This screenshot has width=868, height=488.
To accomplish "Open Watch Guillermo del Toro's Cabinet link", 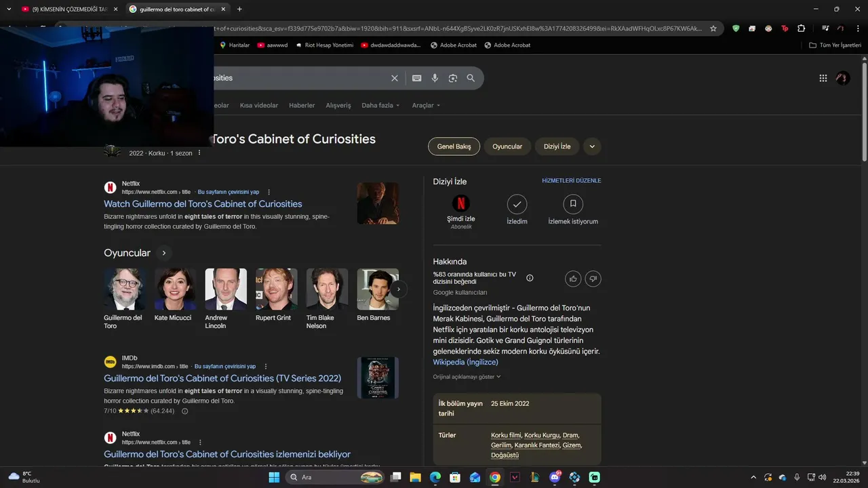I will tap(203, 204).
